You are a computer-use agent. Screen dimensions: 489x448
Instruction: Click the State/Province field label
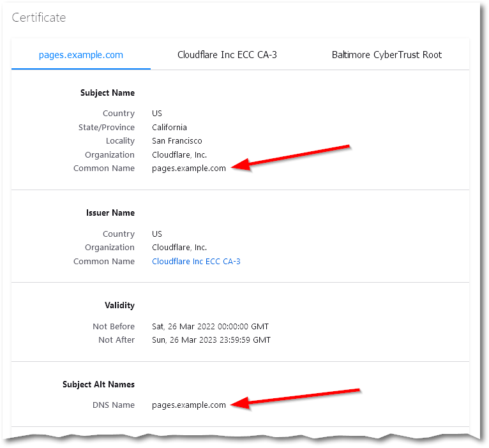click(106, 127)
